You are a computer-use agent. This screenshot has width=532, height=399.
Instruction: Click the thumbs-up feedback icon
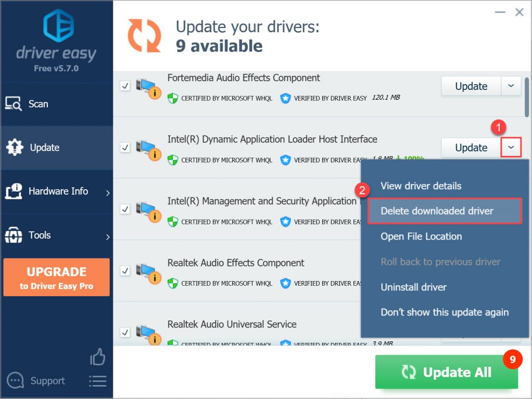(98, 357)
